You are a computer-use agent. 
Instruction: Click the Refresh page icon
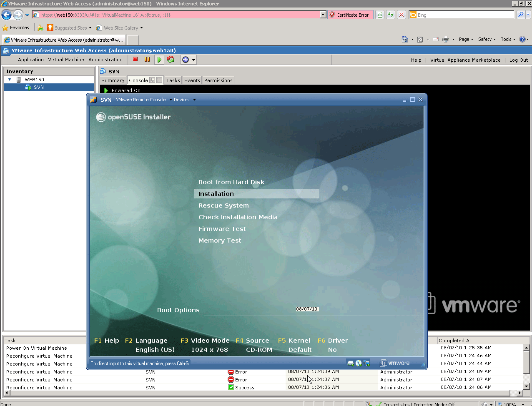point(391,15)
